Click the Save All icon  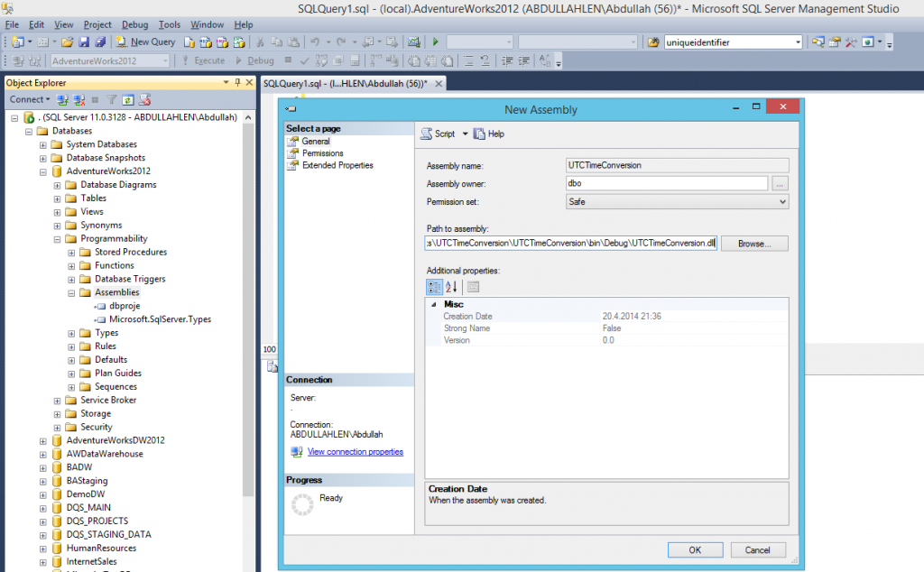(100, 42)
